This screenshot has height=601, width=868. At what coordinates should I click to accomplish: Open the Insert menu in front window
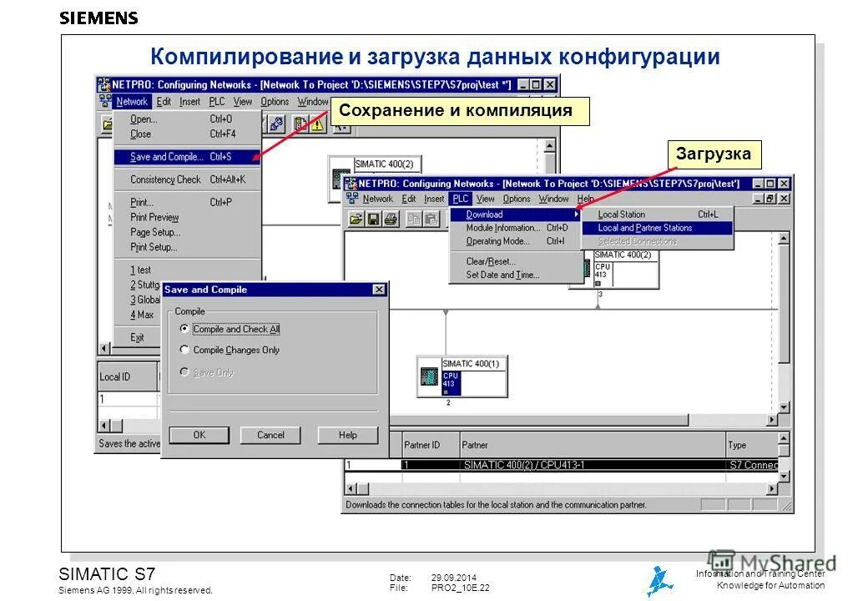(434, 199)
